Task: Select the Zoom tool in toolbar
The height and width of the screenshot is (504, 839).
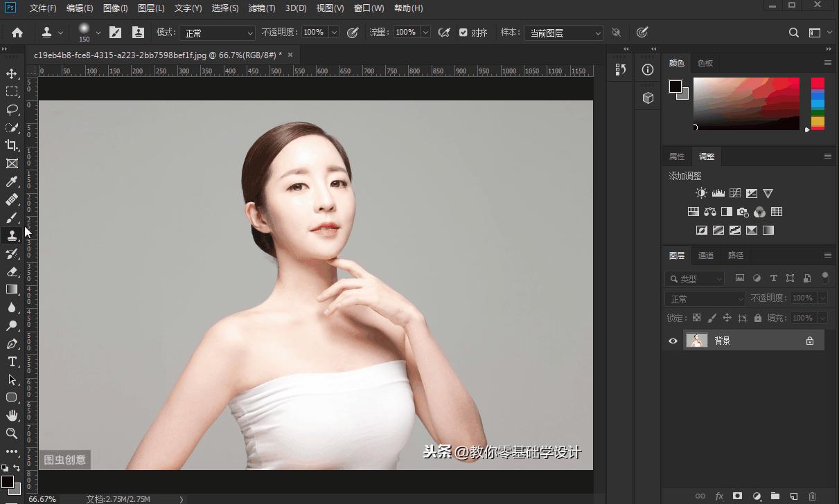Action: (12, 433)
